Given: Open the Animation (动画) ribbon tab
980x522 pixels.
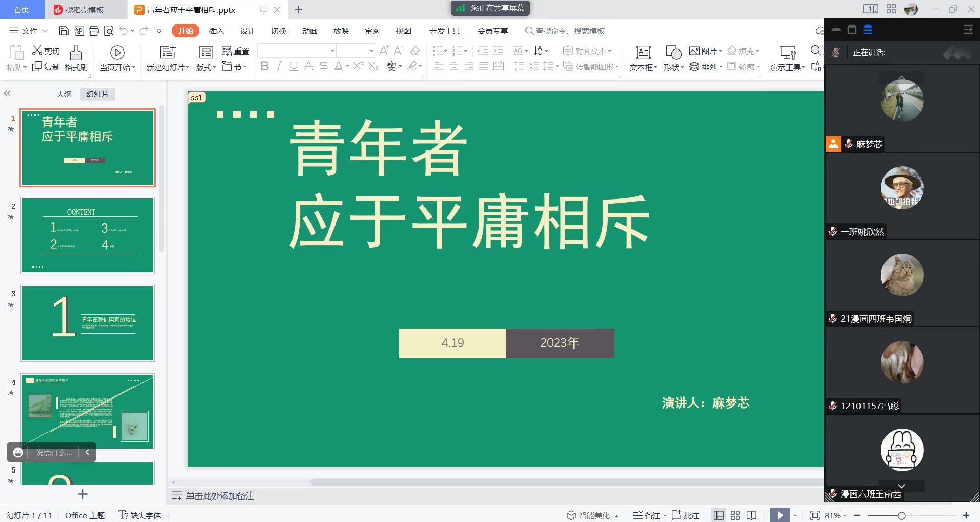Looking at the screenshot, I should (x=309, y=31).
